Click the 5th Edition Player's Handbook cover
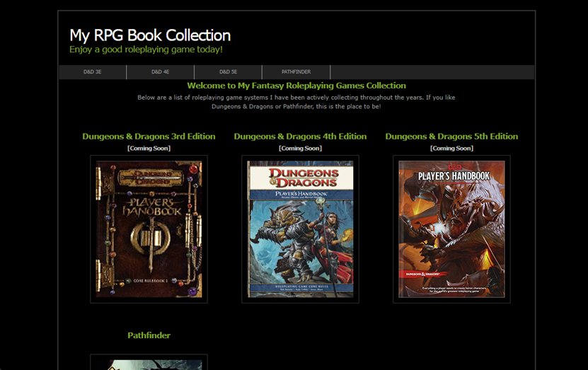The width and height of the screenshot is (588, 370). tap(451, 229)
